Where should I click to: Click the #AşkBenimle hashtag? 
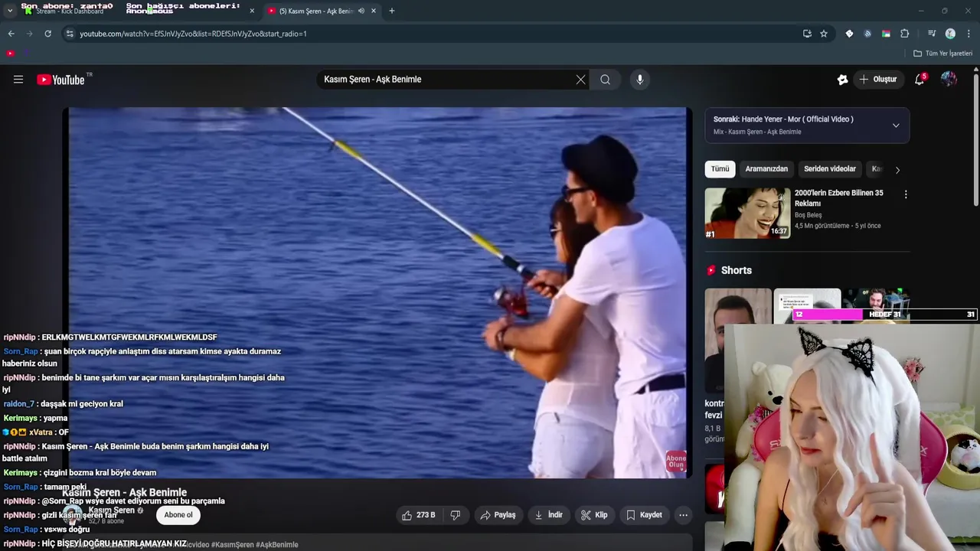pyautogui.click(x=276, y=545)
